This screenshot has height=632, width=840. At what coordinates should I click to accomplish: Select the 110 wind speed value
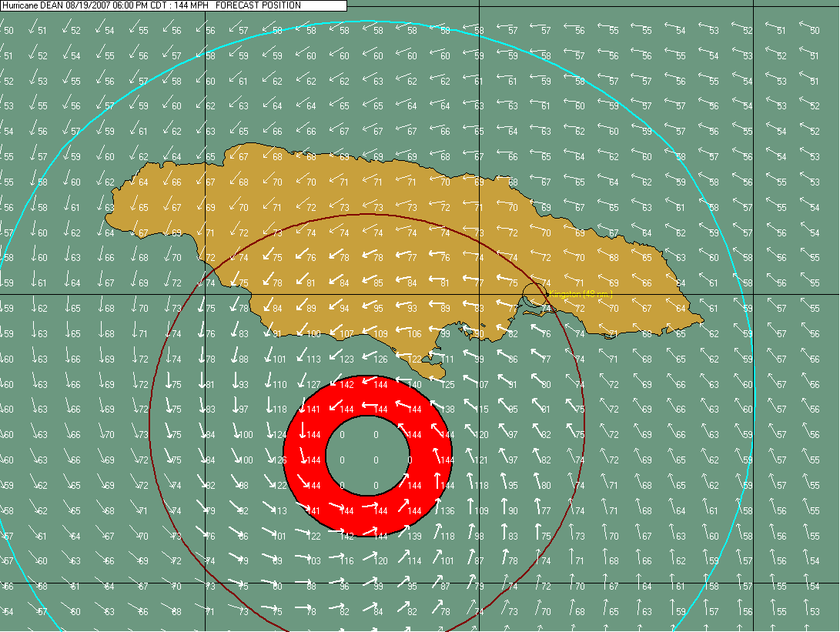(x=279, y=385)
